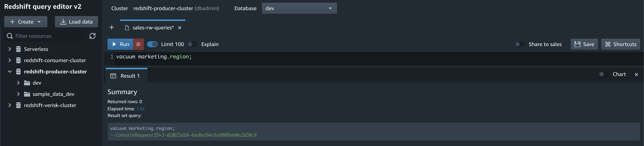Open the Create dropdown menu

[x=26, y=22]
